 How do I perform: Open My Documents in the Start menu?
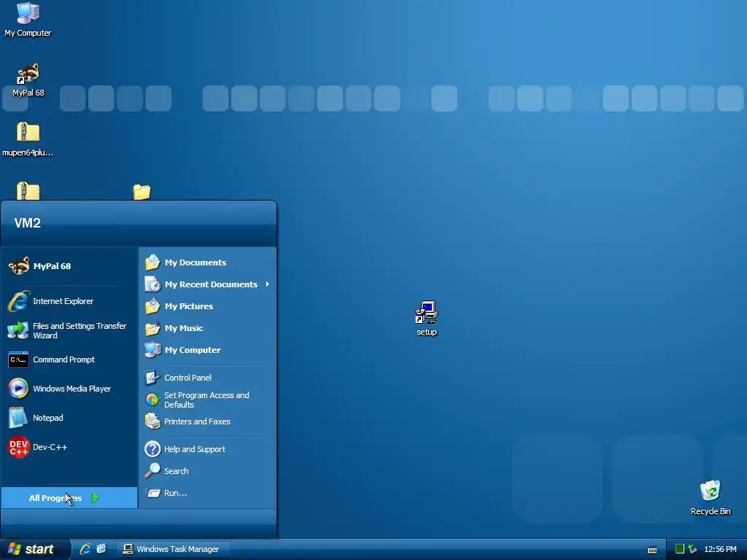[x=208, y=262]
